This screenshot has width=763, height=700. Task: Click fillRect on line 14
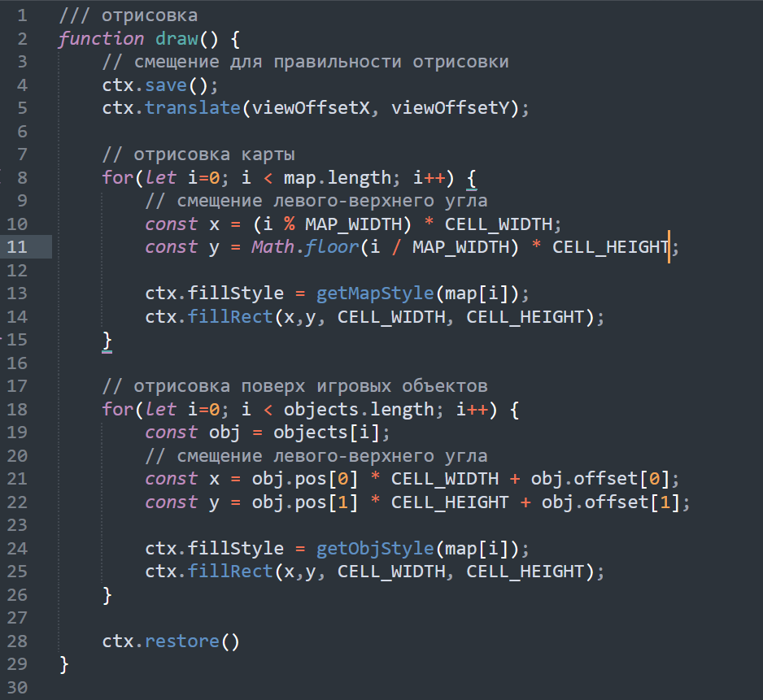click(x=230, y=317)
